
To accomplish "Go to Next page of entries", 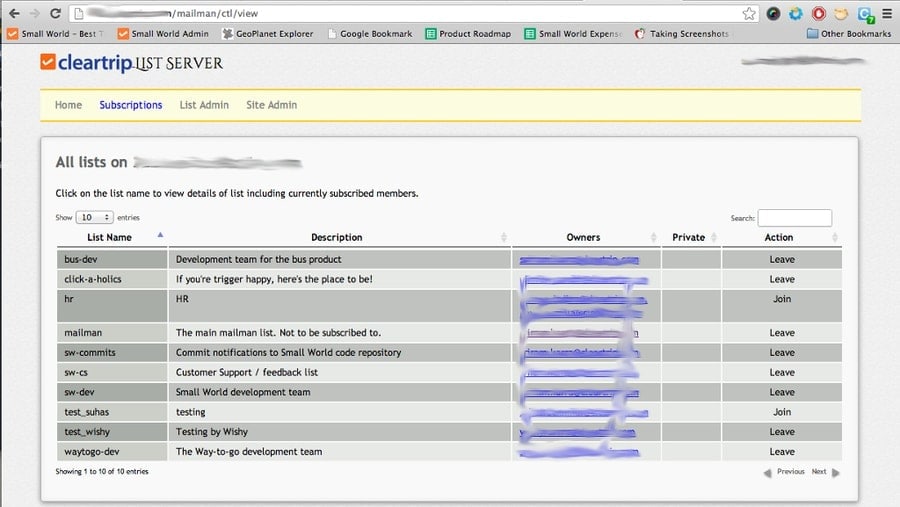I will 825,472.
